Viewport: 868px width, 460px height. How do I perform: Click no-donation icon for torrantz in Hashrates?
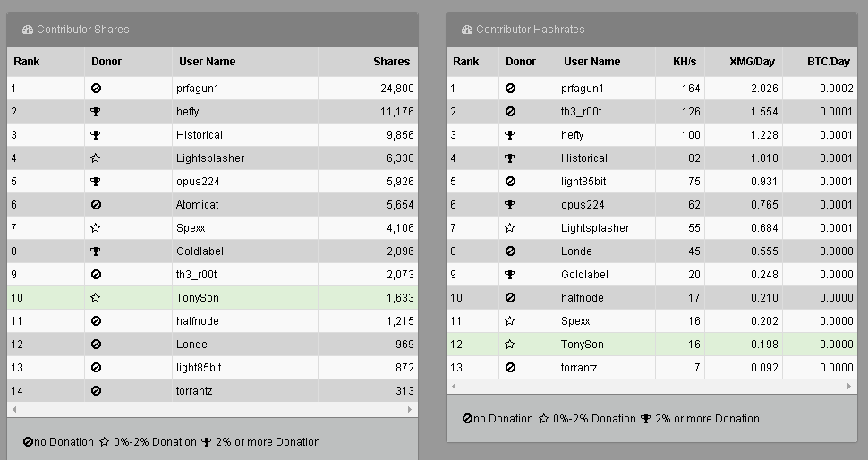[510, 368]
